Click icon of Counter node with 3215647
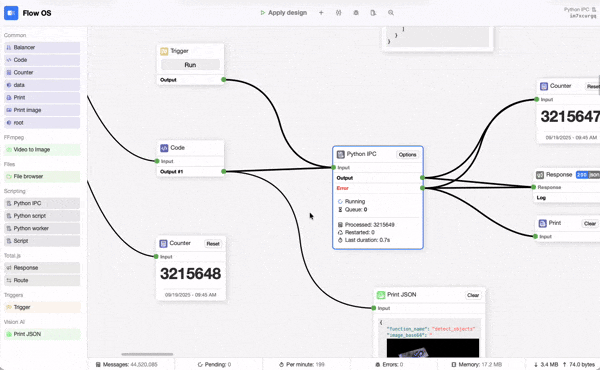Viewport: 600px width, 370px height. [x=544, y=86]
